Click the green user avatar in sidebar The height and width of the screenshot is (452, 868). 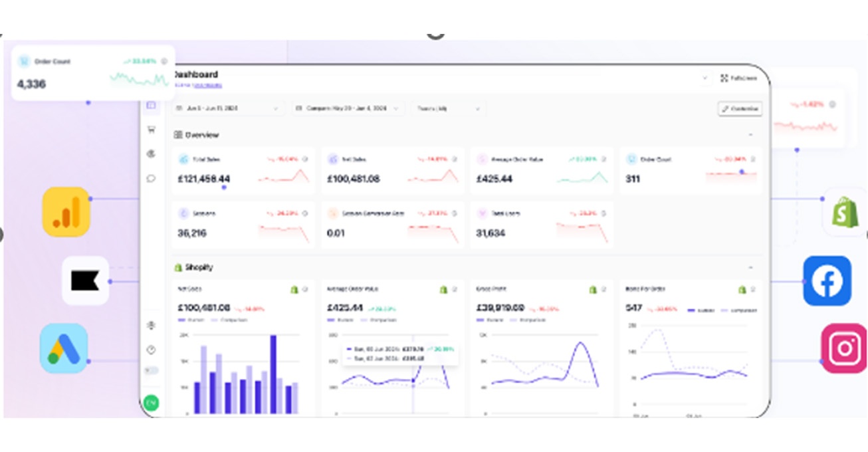pyautogui.click(x=152, y=402)
